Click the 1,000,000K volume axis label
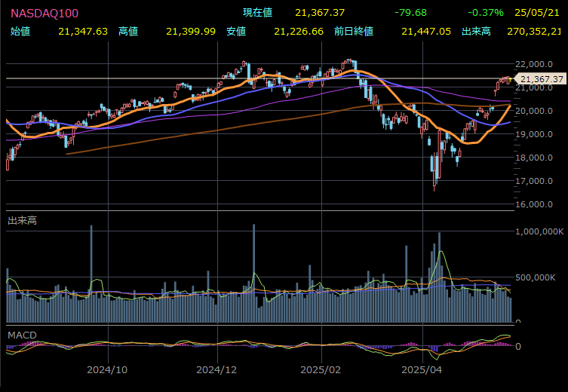Viewport: 568px width, 392px height. coord(539,231)
